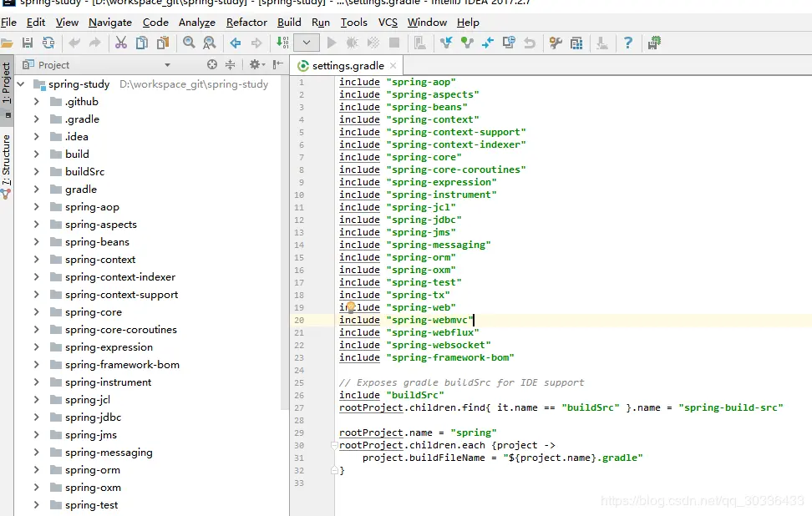Open the Project panel gear settings
The width and height of the screenshot is (812, 516).
tap(256, 64)
